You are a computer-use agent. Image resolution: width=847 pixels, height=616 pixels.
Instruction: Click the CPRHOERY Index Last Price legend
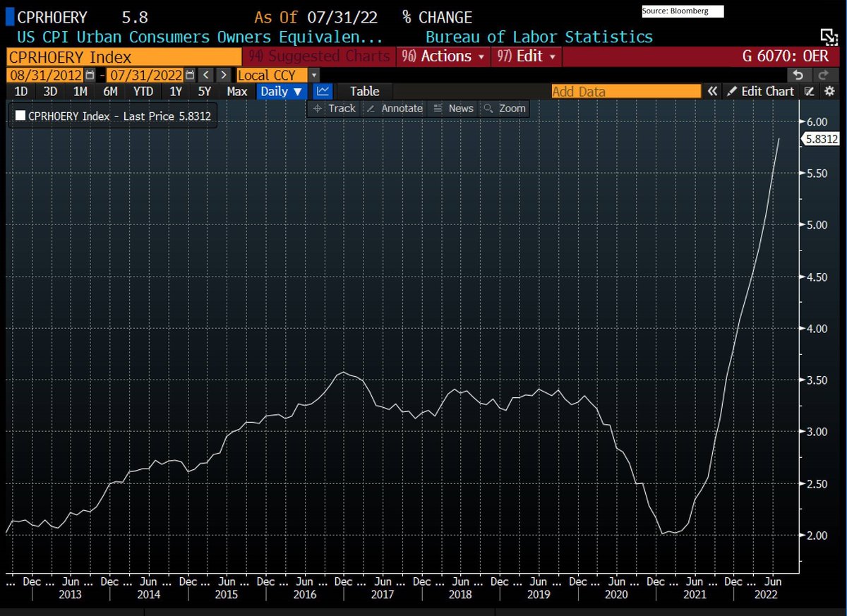click(x=113, y=116)
